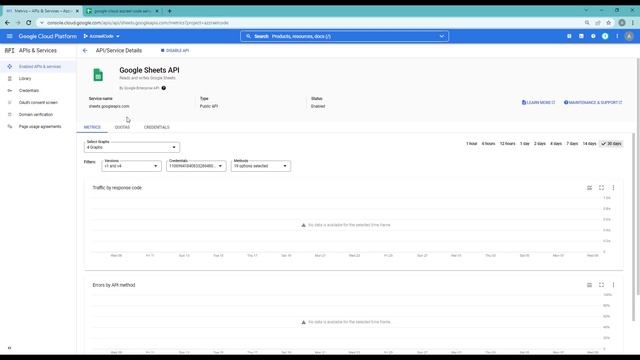Switch to the Credentials tab
The image size is (640, 360).
coord(157,127)
